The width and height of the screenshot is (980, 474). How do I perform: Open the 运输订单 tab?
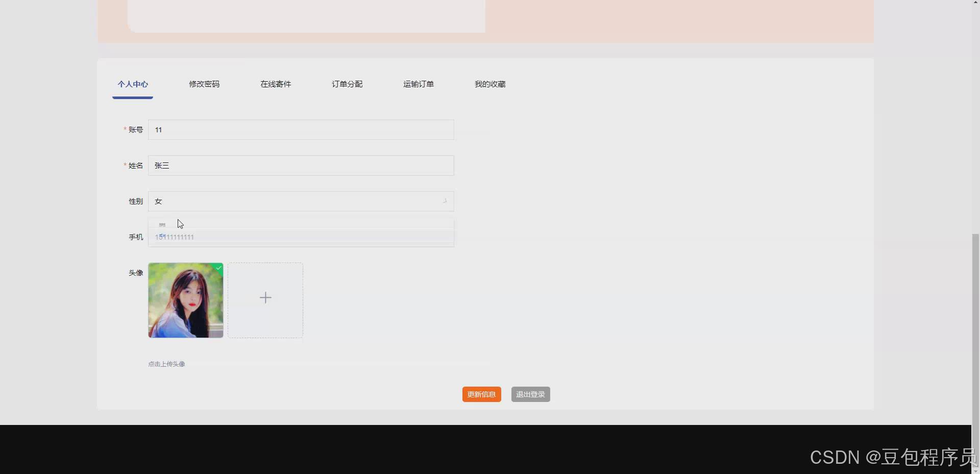(419, 84)
